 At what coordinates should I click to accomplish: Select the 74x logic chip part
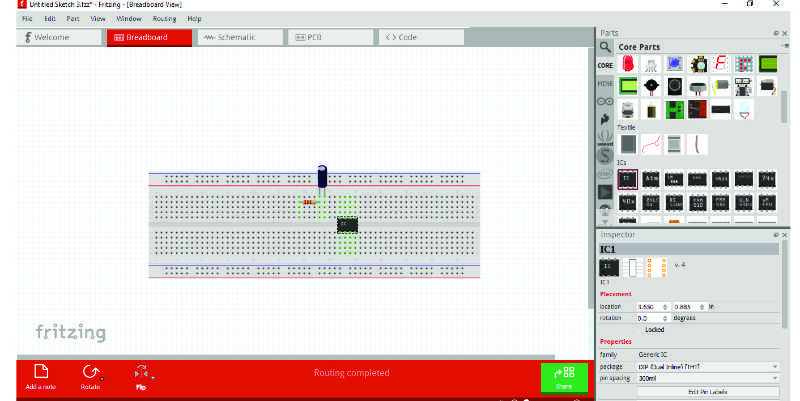point(767,179)
